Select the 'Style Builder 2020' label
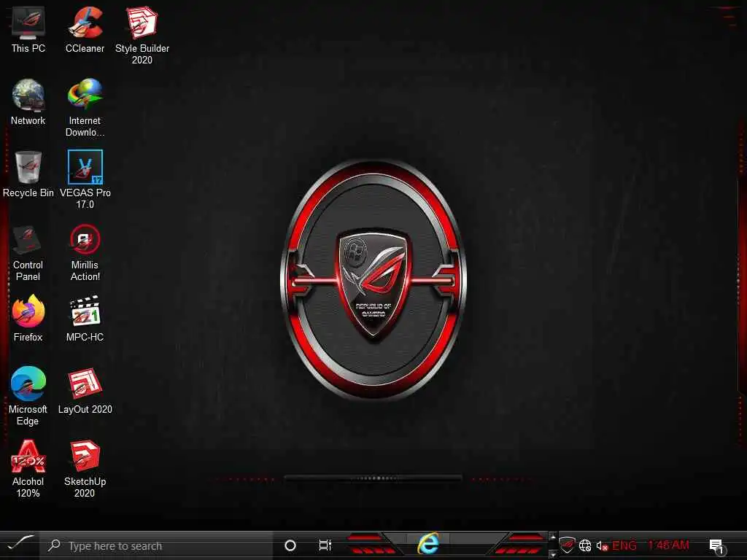The image size is (747, 560). (x=142, y=54)
